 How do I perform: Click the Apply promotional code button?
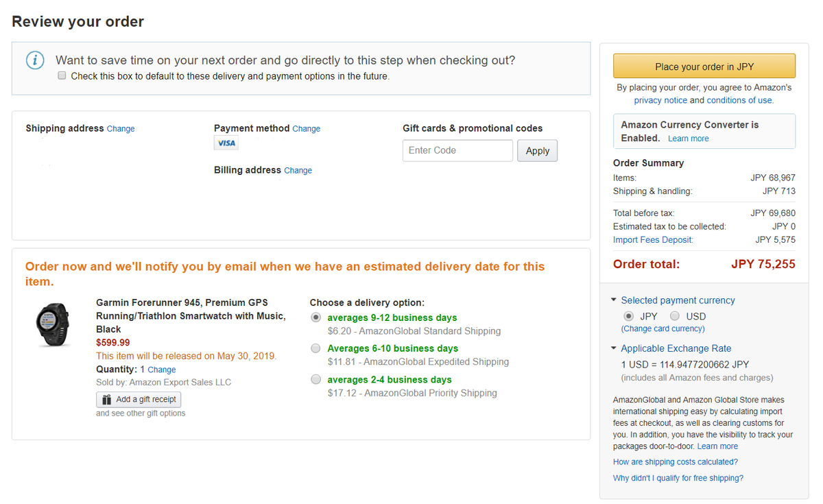538,151
